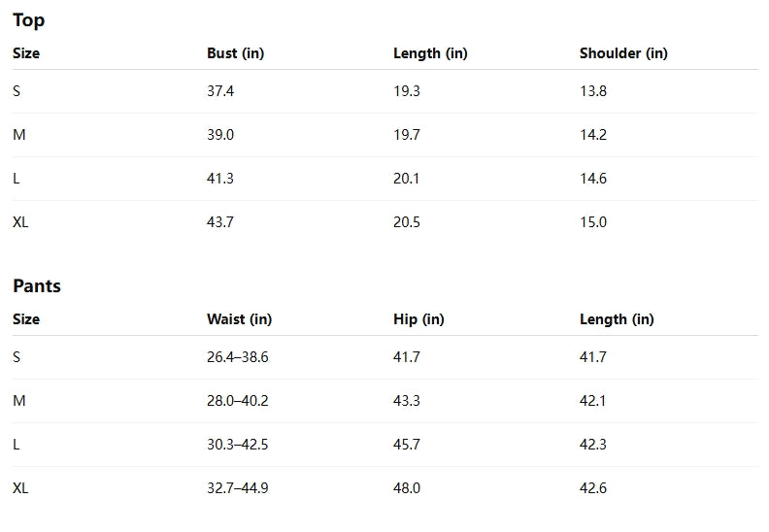Click pants length value 42.6
This screenshot has height=532, width=769.
593,488
